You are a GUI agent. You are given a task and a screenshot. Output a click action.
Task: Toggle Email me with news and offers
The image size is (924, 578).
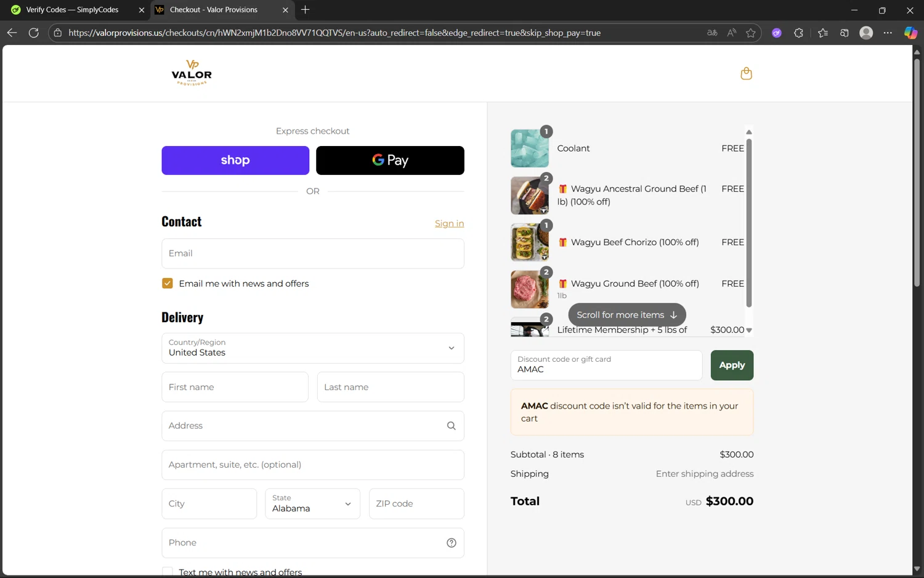coord(167,283)
